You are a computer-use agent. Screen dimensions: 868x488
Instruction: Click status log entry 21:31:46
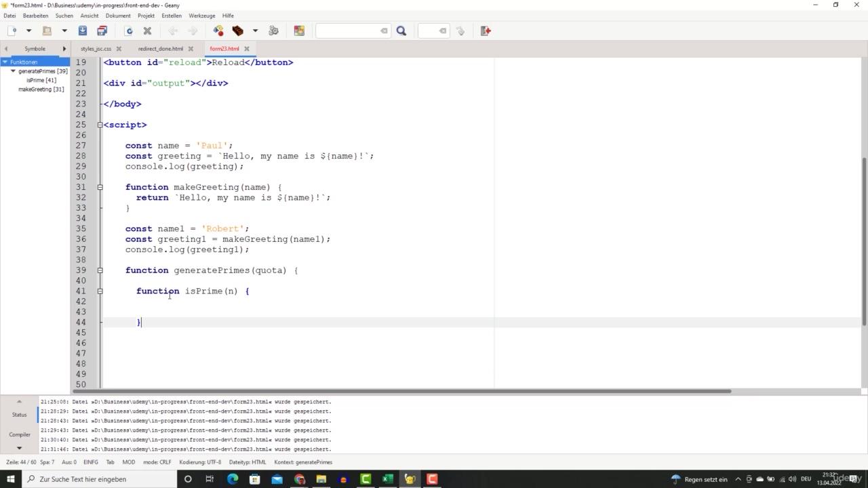click(186, 449)
